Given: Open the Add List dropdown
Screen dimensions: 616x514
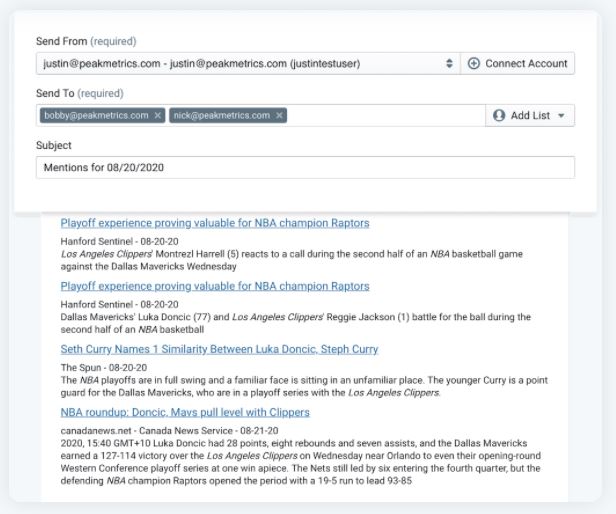Looking at the screenshot, I should coord(530,116).
